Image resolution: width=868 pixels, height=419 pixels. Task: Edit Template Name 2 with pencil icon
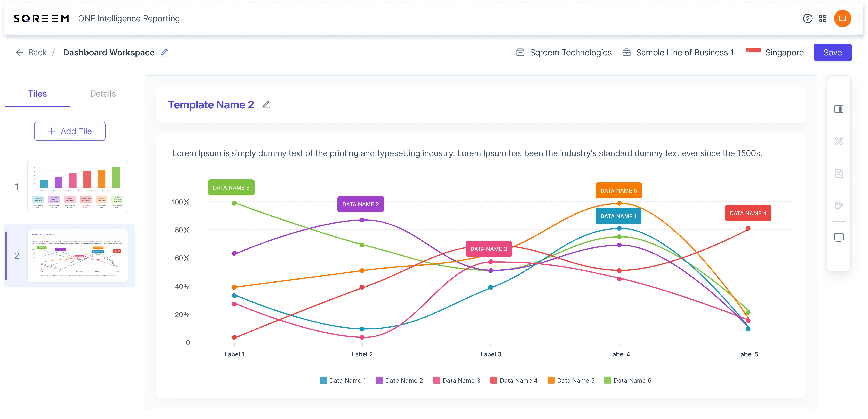point(266,104)
